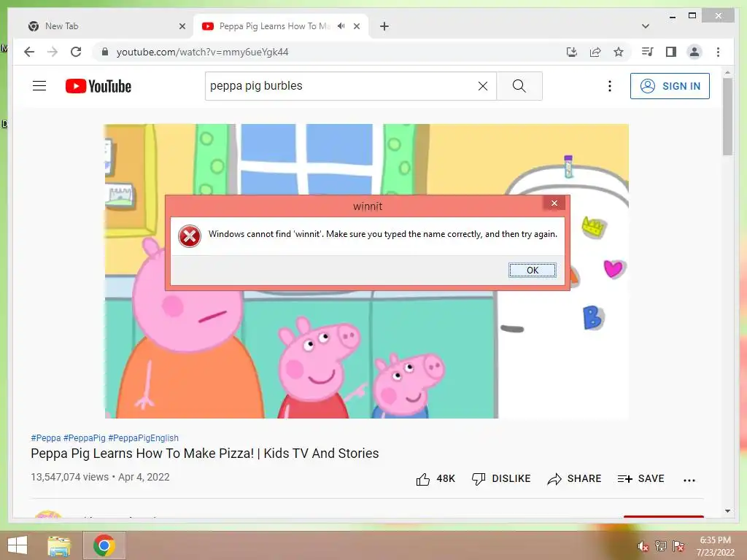The height and width of the screenshot is (560, 747).
Task: Click the SIGN IN button
Action: [670, 86]
